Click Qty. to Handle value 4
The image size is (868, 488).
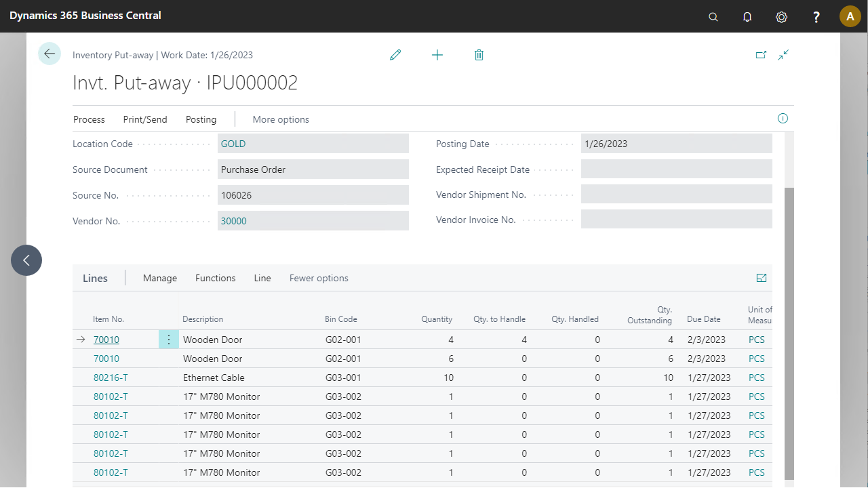pos(524,340)
